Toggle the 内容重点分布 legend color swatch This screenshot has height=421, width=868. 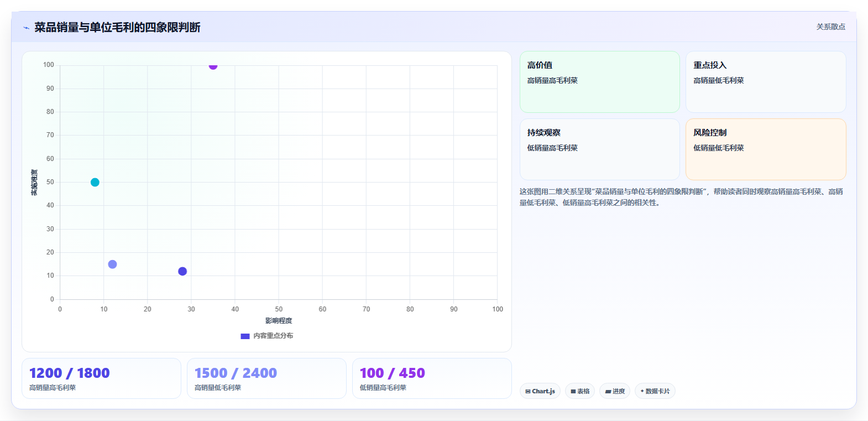[245, 336]
